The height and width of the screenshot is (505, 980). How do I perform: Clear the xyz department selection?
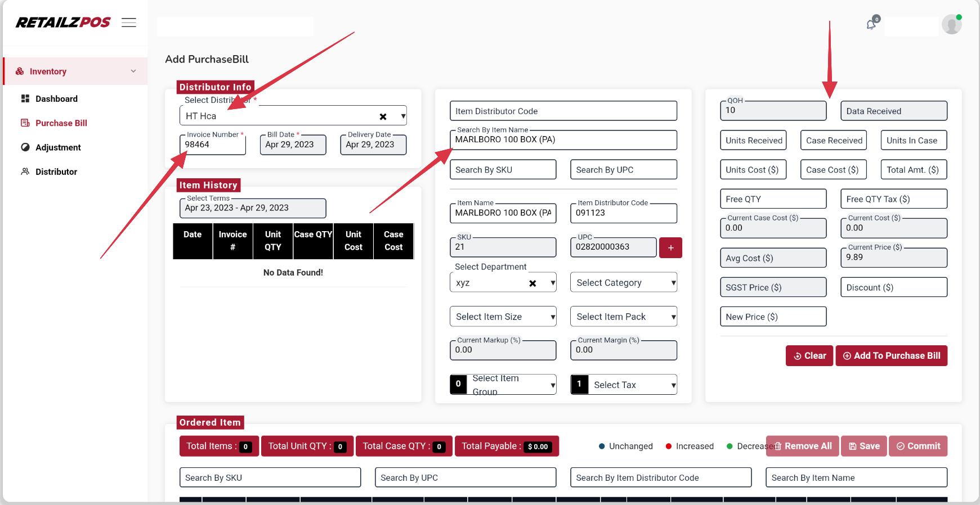coord(532,283)
